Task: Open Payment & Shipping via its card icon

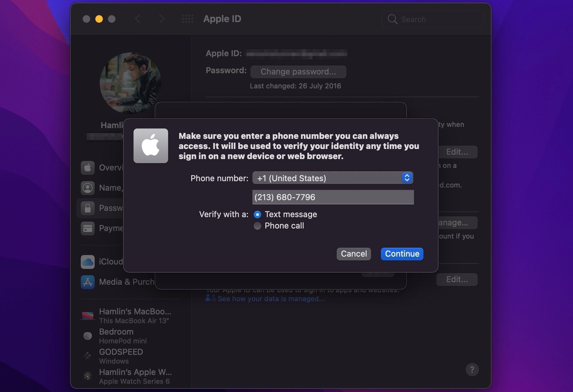Action: tap(88, 228)
